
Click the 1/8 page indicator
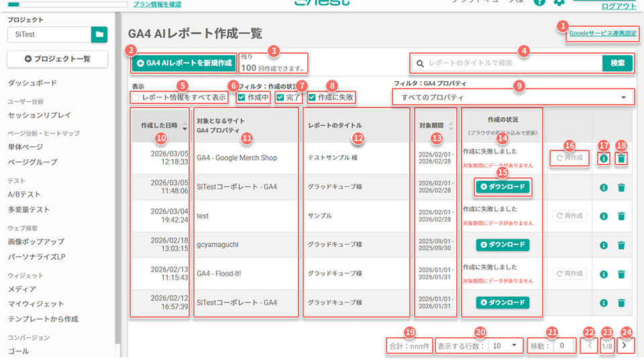tap(607, 347)
